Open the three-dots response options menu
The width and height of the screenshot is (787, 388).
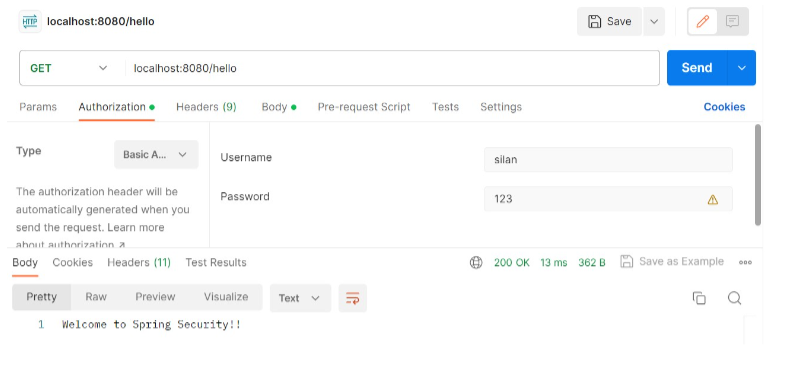pyautogui.click(x=745, y=262)
